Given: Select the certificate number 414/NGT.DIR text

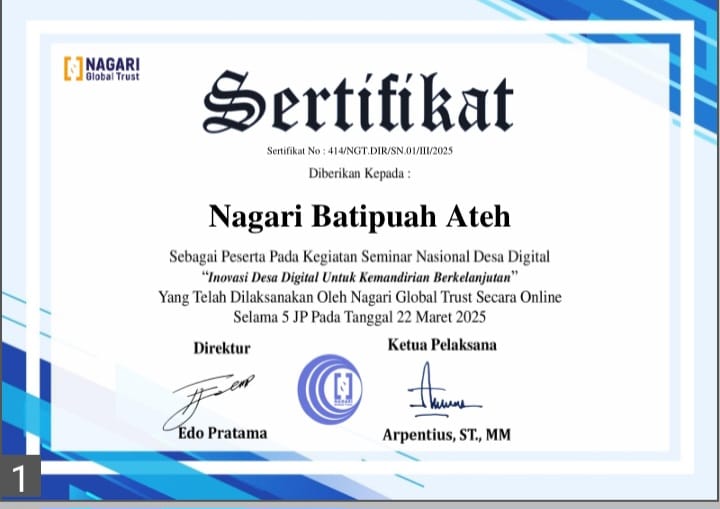Looking at the screenshot, I should point(359,151).
